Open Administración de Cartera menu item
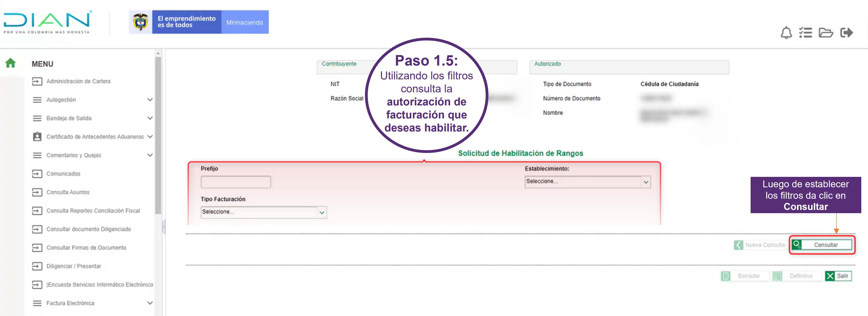The image size is (868, 316). (78, 81)
